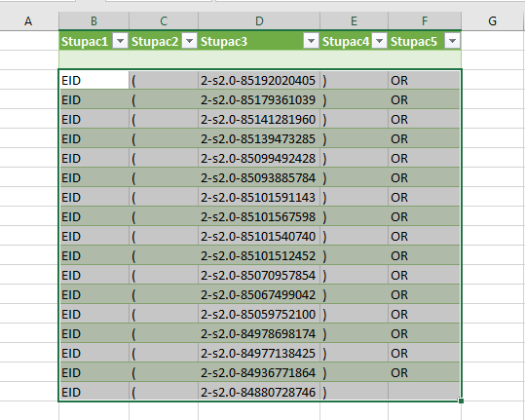Open the Stupac5 filter dropdown
This screenshot has height=420, width=525.
coord(452,41)
